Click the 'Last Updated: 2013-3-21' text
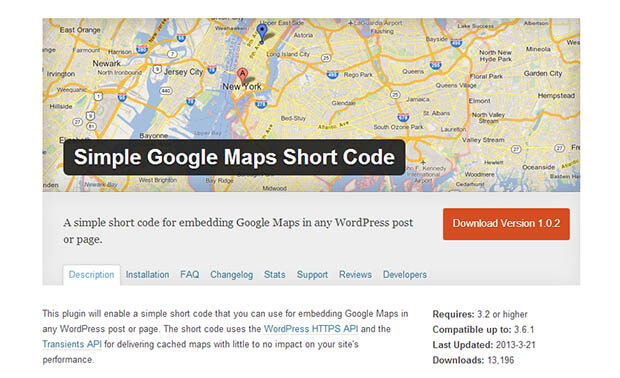The image size is (620, 378). point(484,345)
